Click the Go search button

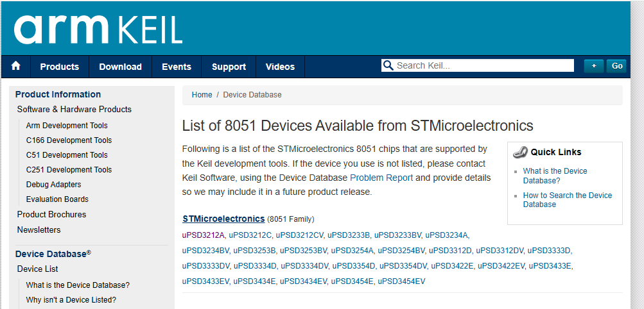tap(616, 66)
